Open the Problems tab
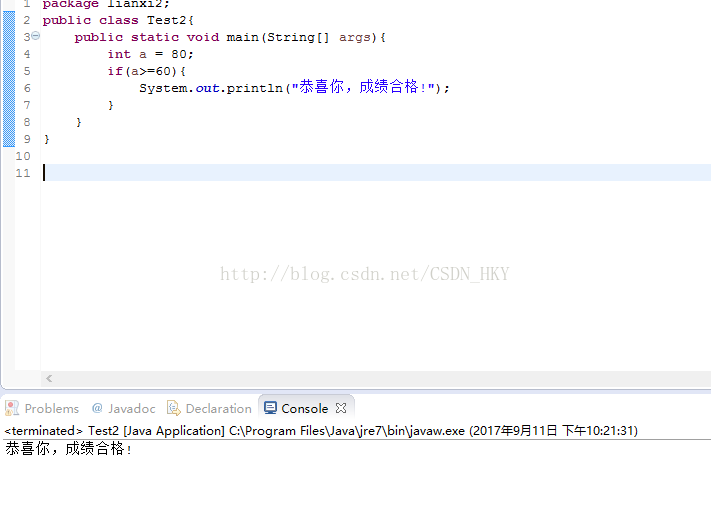This screenshot has width=711, height=526. 42,408
